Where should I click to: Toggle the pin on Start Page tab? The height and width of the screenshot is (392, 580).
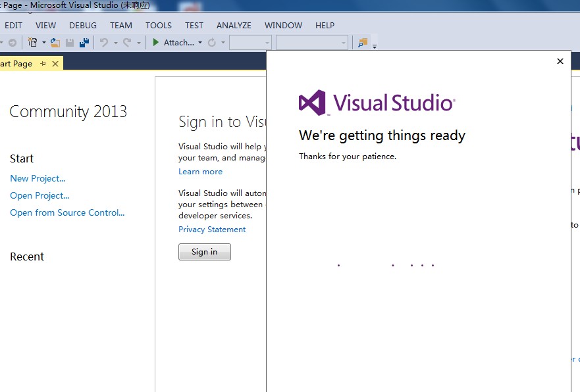pos(43,64)
